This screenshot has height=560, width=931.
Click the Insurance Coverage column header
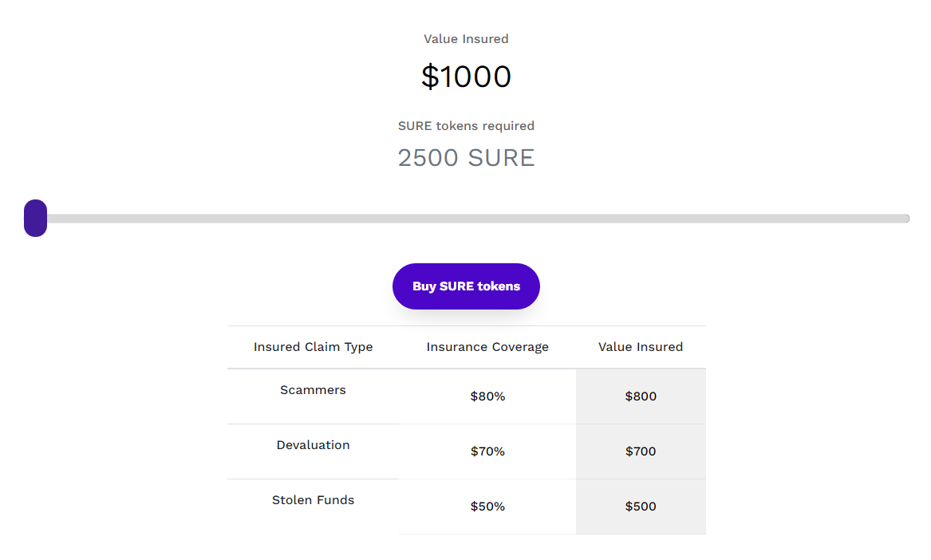(487, 347)
